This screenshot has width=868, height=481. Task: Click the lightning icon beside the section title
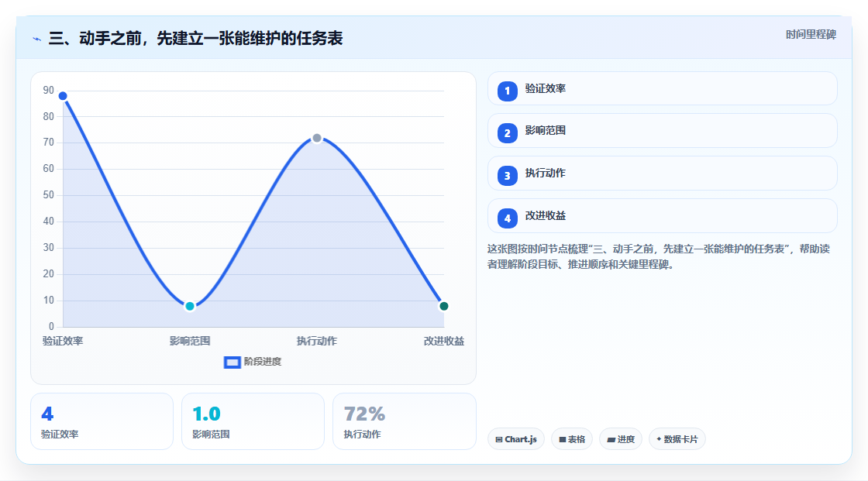pyautogui.click(x=37, y=39)
